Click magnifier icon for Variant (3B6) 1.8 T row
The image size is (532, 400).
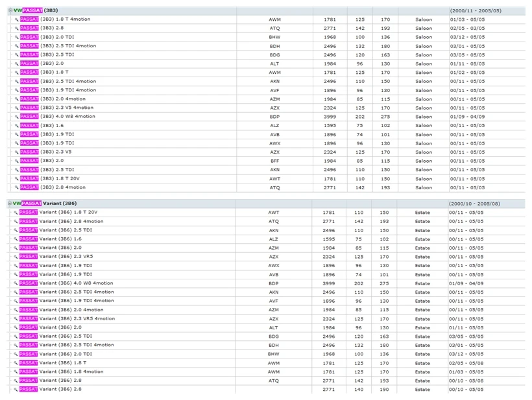pos(16,362)
